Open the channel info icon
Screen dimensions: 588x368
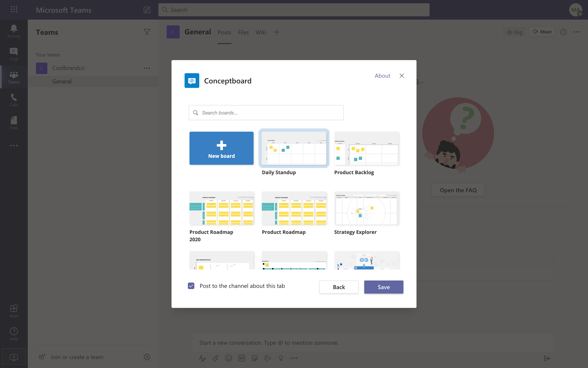[x=563, y=32]
